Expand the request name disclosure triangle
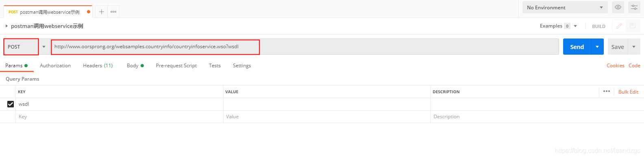Image resolution: width=644 pixels, height=158 pixels. [7, 26]
